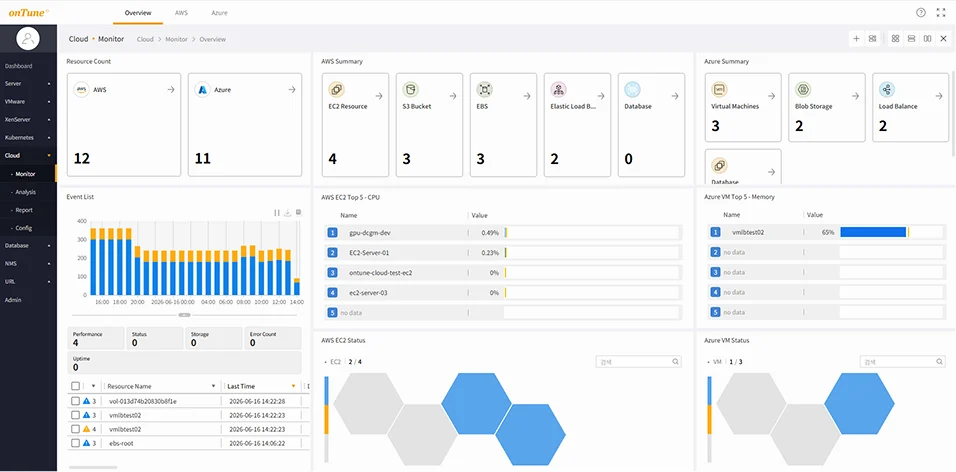
Task: Click the S3 Bucket icon
Action: click(x=410, y=90)
